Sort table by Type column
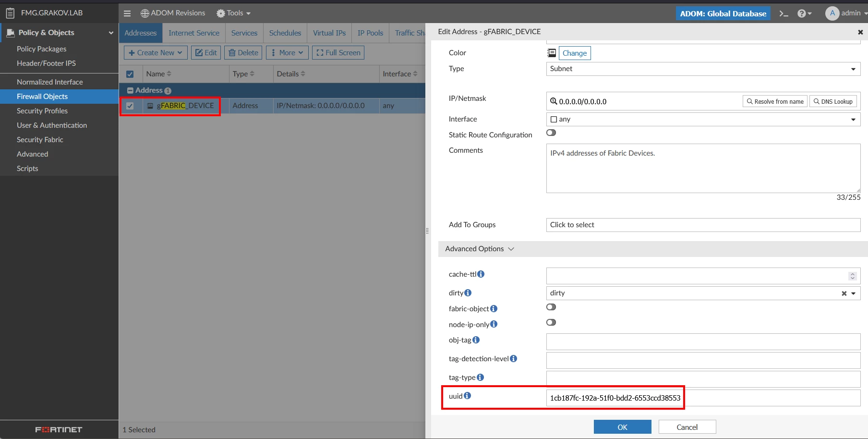The height and width of the screenshot is (439, 868). click(x=252, y=74)
